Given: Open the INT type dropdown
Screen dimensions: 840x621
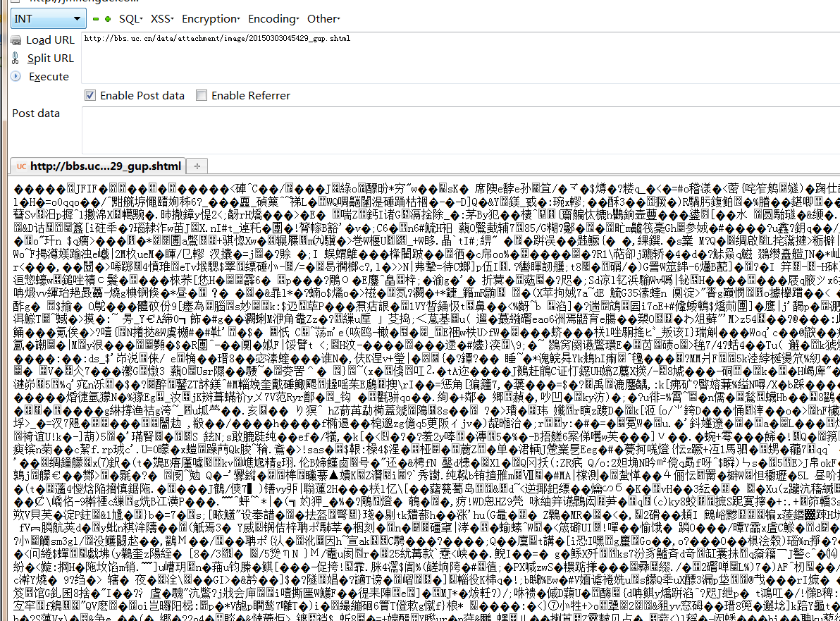Looking at the screenshot, I should (x=48, y=19).
